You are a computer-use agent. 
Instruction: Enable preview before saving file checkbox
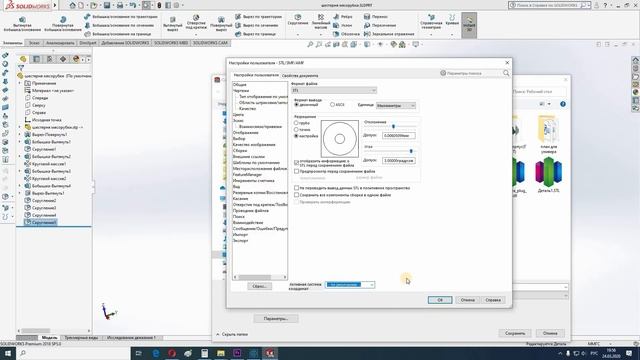[x=297, y=171]
